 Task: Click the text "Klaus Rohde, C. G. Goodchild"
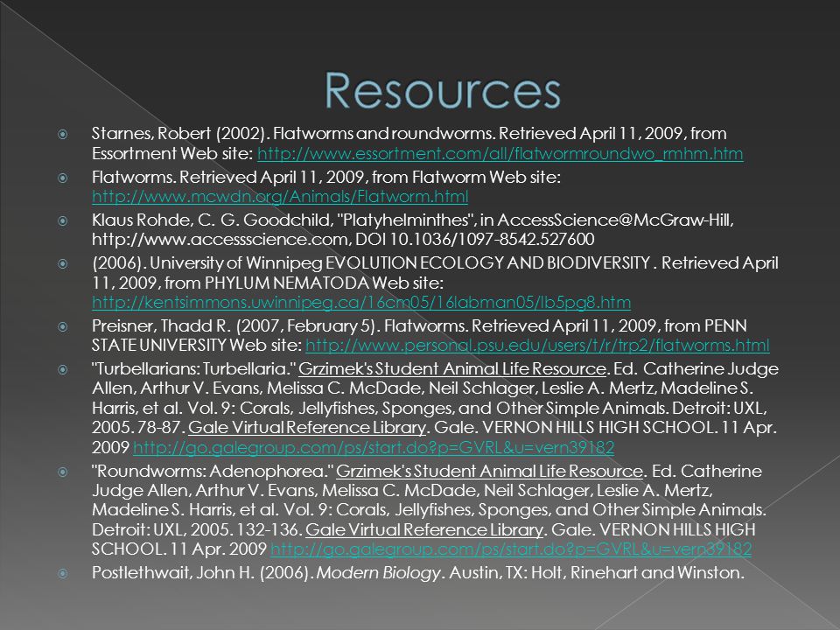point(213,220)
